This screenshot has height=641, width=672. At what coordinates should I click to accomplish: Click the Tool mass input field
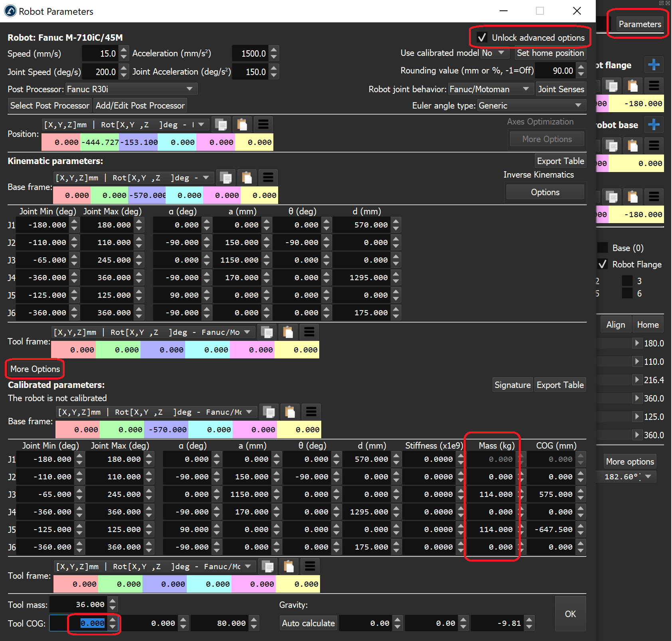pos(78,605)
